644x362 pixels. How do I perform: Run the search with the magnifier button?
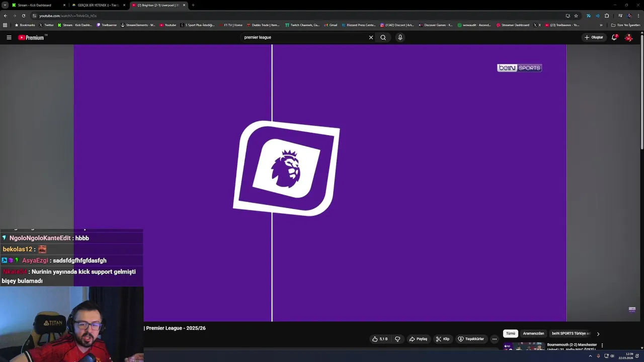tap(383, 37)
